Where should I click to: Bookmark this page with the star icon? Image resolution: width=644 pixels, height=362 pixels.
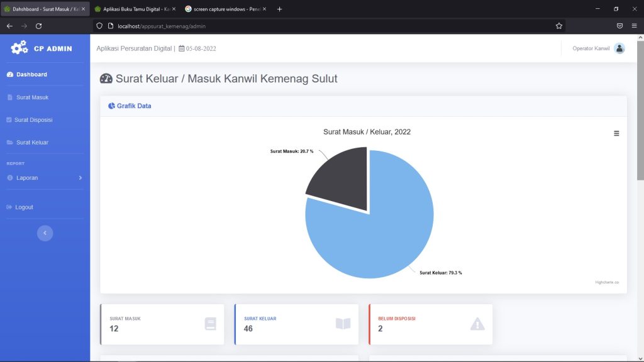point(558,26)
